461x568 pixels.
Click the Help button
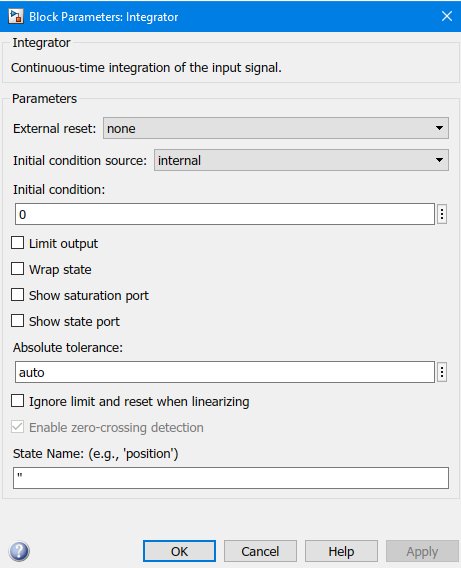coord(341,551)
